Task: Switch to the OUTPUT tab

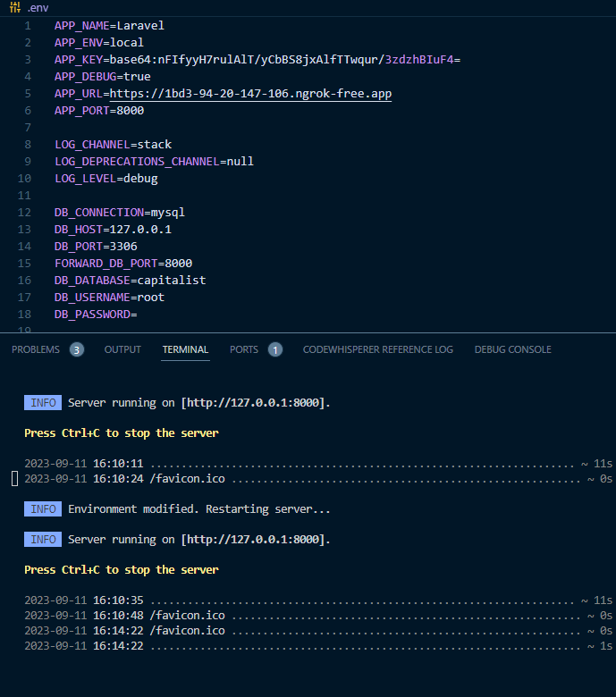Action: click(122, 349)
